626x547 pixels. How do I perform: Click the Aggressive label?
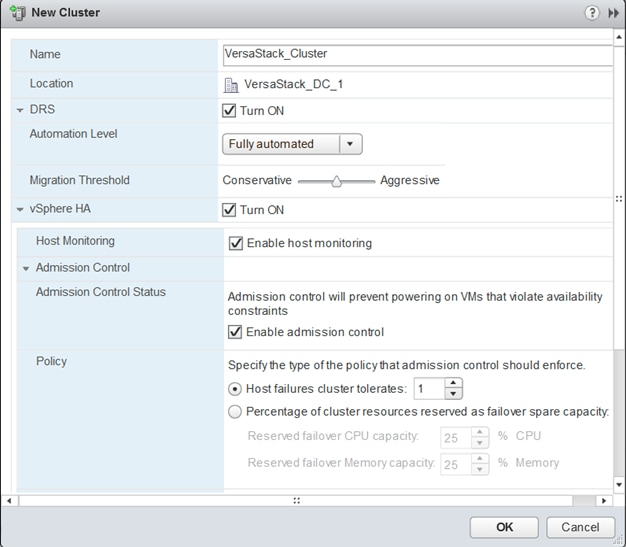410,180
